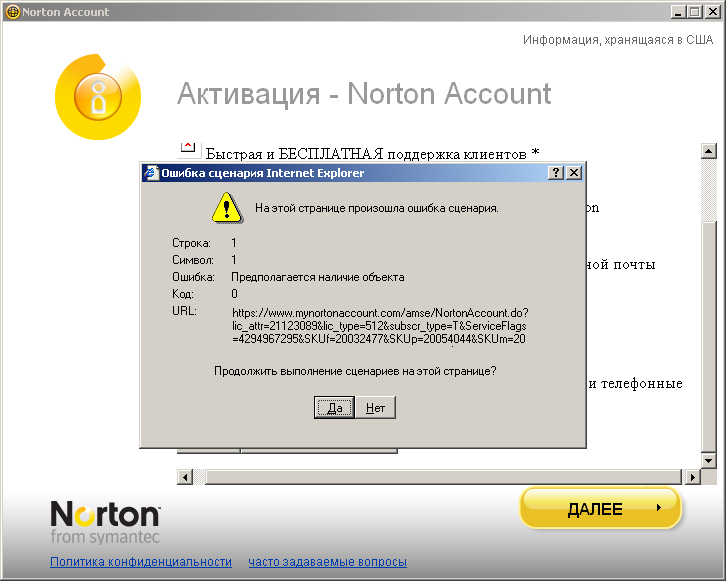Click the Norton from symantec logo

tap(105, 522)
